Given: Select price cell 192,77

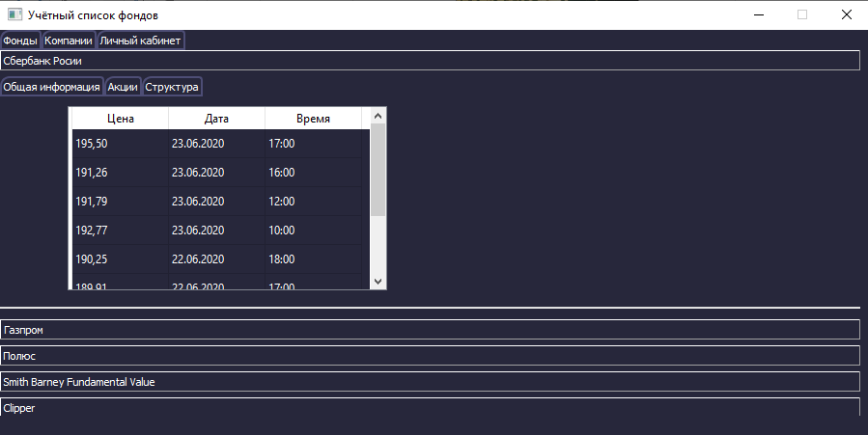Looking at the screenshot, I should point(120,231).
